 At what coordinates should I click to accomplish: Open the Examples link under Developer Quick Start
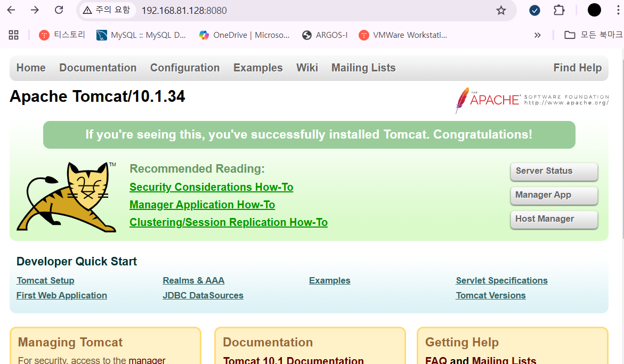[329, 280]
